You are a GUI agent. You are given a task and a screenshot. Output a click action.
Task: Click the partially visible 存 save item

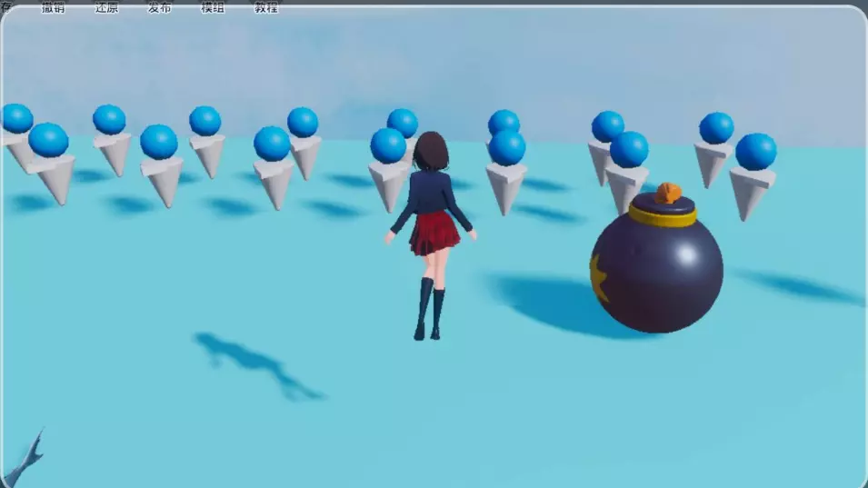pyautogui.click(x=6, y=7)
